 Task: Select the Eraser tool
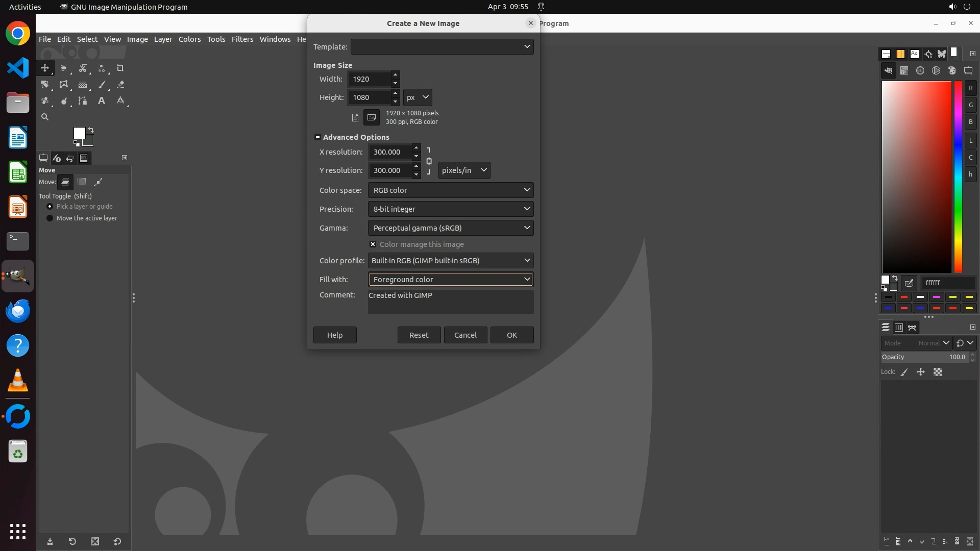click(x=120, y=85)
